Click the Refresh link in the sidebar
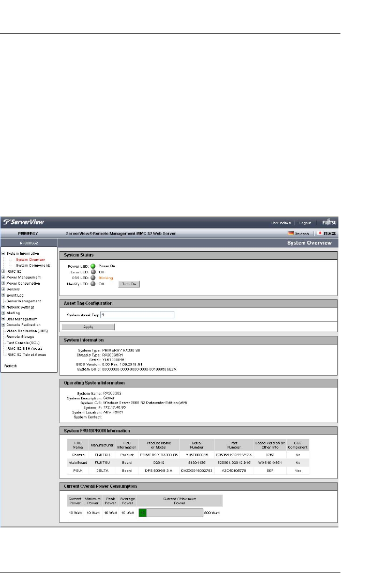372x588 pixels. [x=10, y=366]
